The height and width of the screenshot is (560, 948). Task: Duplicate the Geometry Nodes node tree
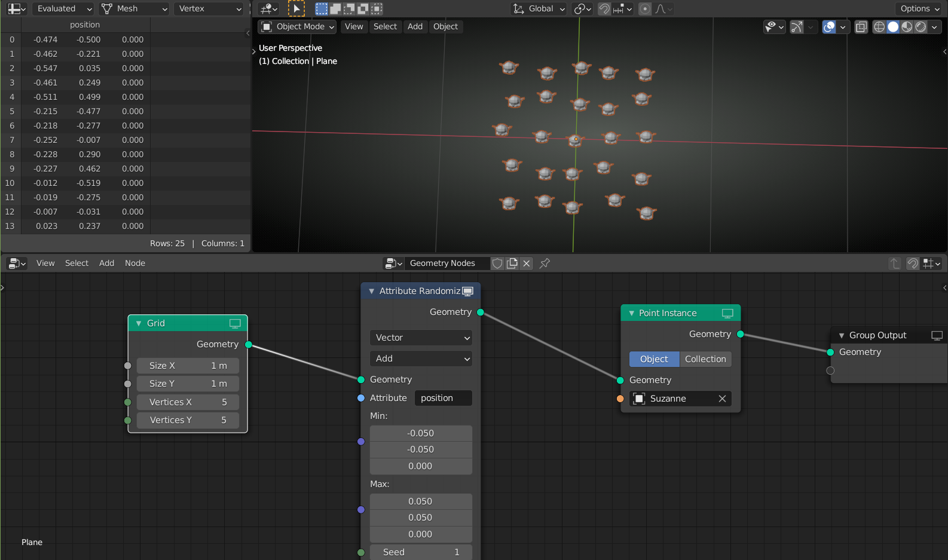pos(512,264)
